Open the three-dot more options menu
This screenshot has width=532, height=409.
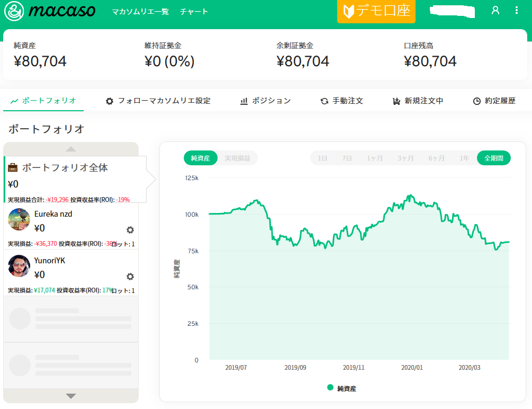pos(517,11)
